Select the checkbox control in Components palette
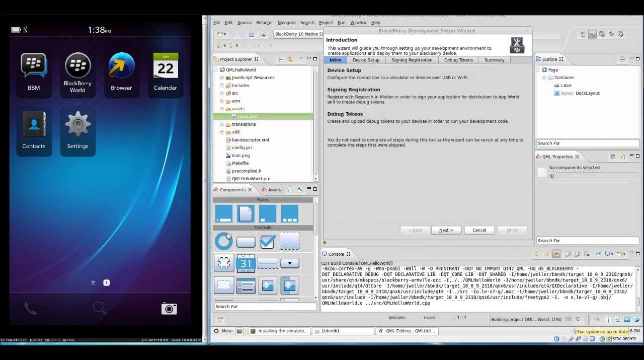The image size is (644, 360). tap(267, 242)
